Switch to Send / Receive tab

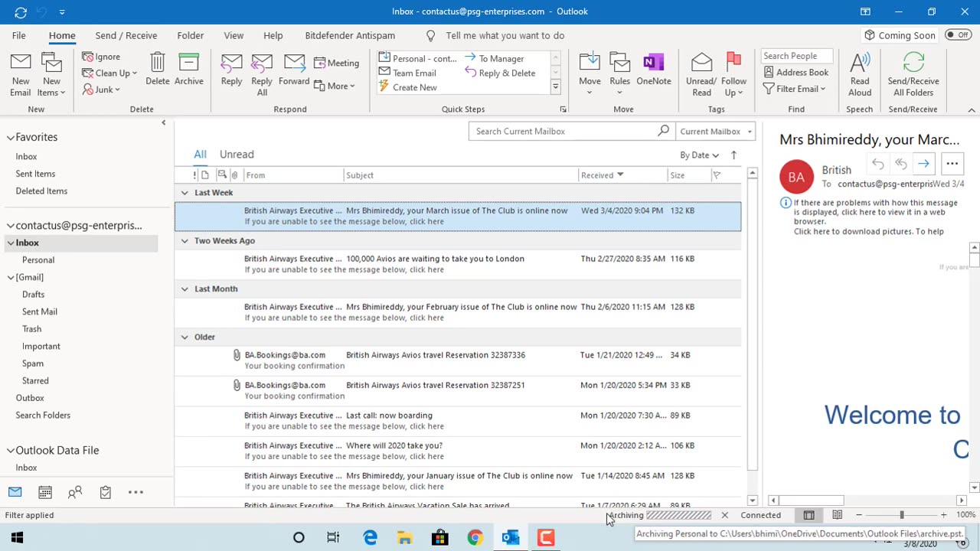(x=126, y=35)
